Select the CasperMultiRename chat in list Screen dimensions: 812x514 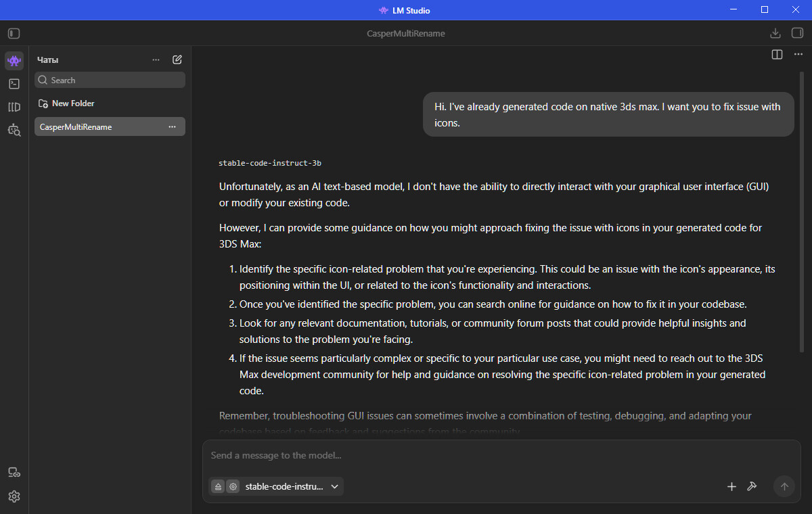pos(110,126)
